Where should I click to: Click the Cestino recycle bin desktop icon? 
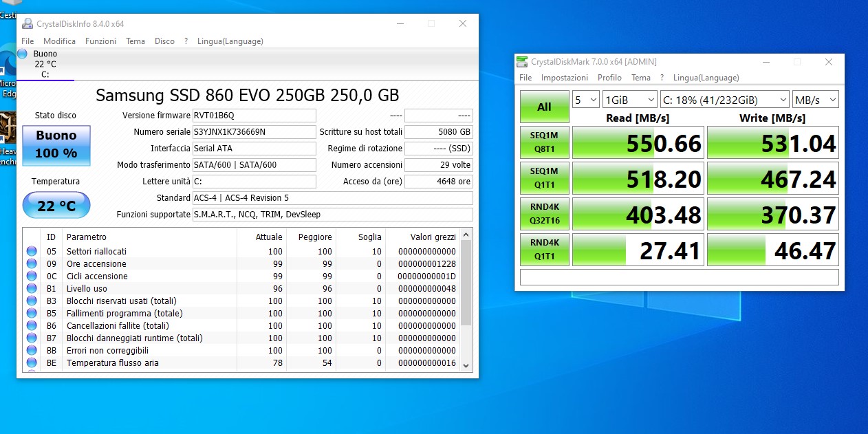pyautogui.click(x=8, y=10)
